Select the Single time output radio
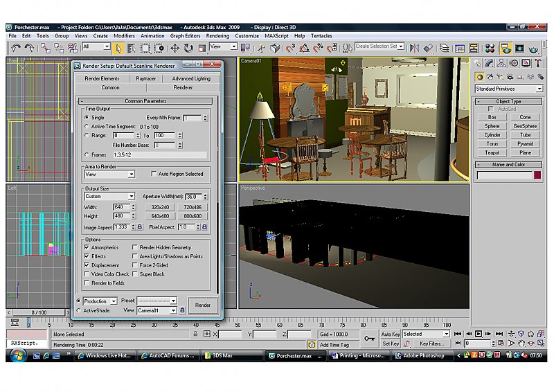The height and width of the screenshot is (392, 554). (87, 117)
